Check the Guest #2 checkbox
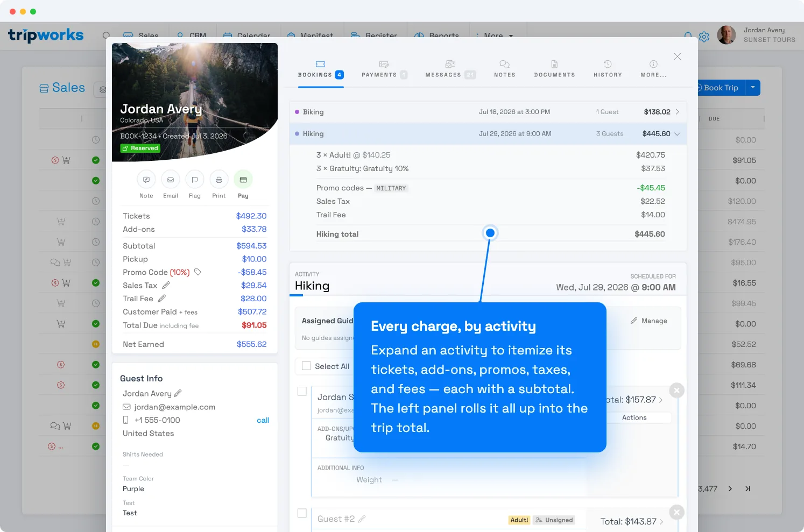The width and height of the screenshot is (804, 532). coord(302,513)
